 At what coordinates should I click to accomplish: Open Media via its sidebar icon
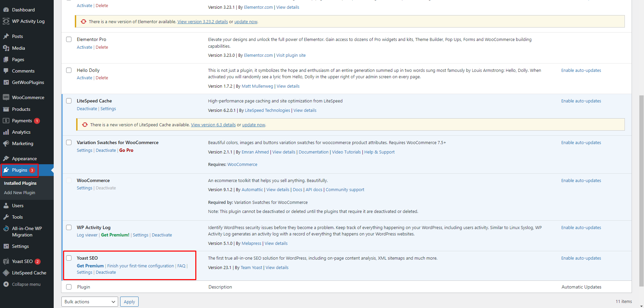tap(6, 48)
